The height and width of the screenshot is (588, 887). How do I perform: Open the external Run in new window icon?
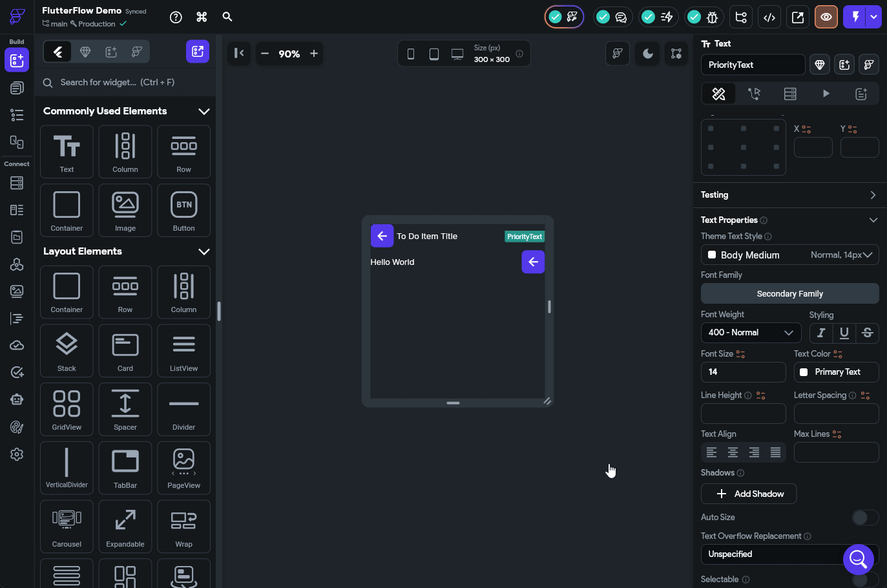pyautogui.click(x=798, y=17)
